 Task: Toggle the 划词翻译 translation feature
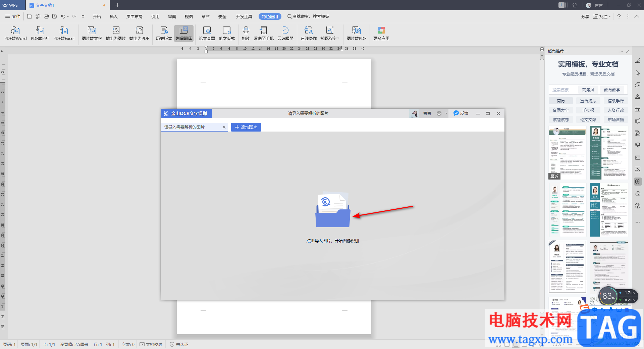184,34
